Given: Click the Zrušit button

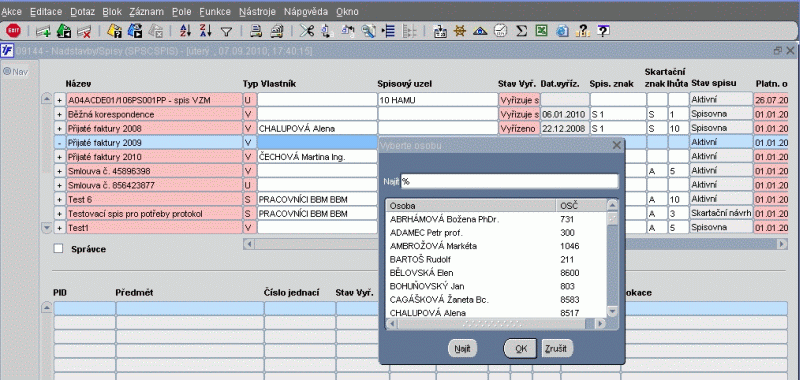Looking at the screenshot, I should [x=557, y=349].
